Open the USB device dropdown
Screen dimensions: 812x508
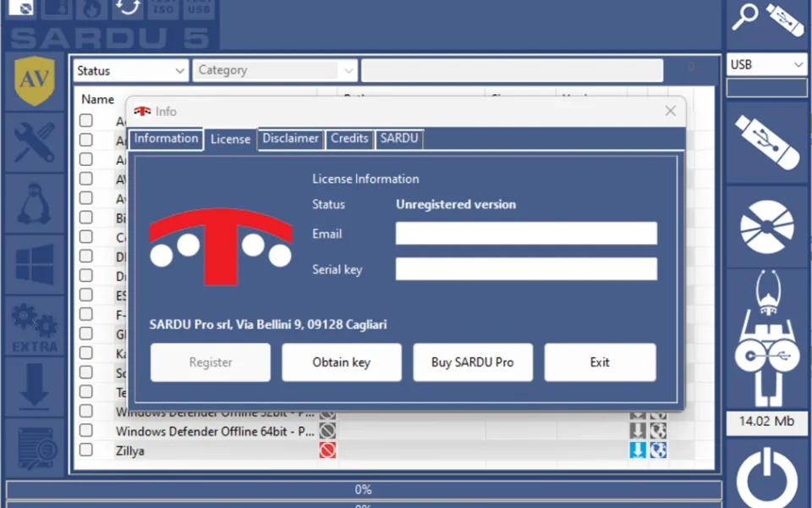pyautogui.click(x=766, y=64)
